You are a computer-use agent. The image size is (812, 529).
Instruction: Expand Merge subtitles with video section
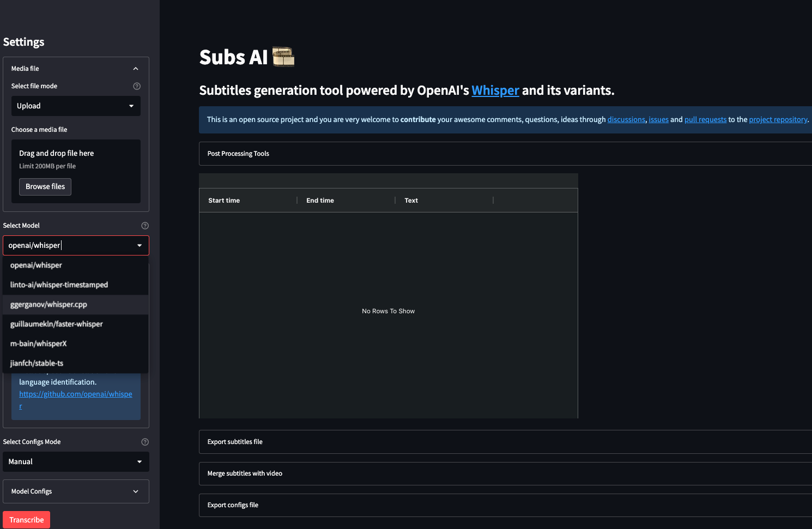(x=505, y=473)
